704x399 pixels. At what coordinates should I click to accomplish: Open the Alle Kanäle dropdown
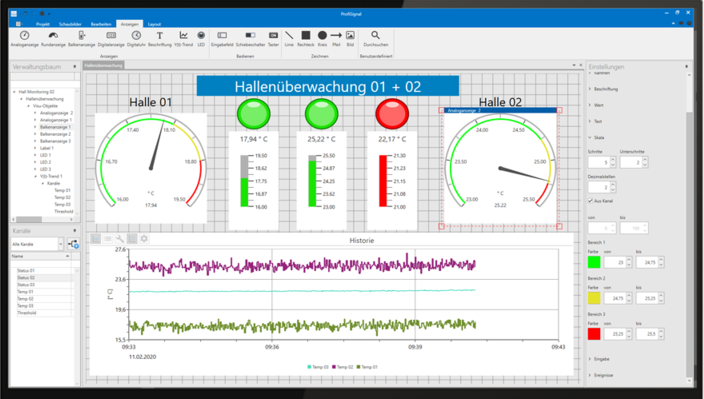(x=37, y=244)
